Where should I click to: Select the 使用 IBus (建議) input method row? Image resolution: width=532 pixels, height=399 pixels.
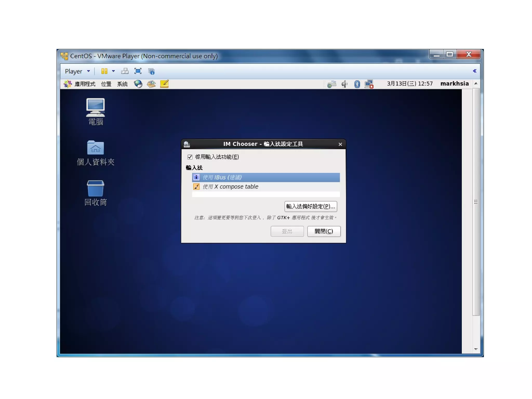coord(266,177)
